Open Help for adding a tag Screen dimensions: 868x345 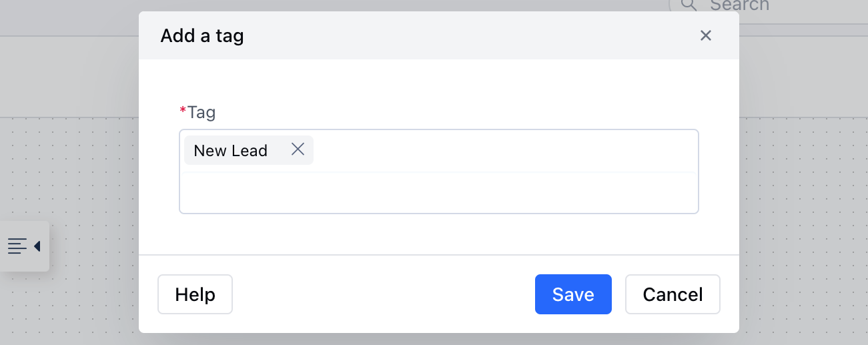point(195,294)
